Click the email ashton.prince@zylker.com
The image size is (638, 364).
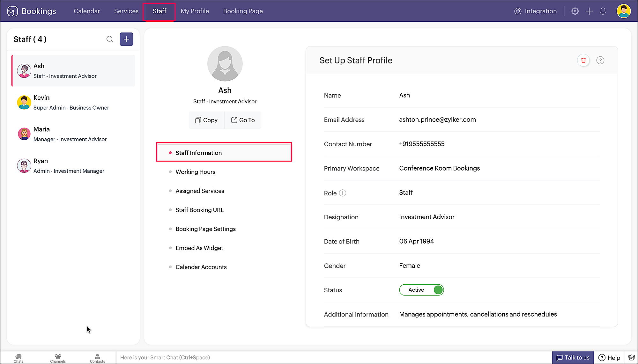click(437, 120)
